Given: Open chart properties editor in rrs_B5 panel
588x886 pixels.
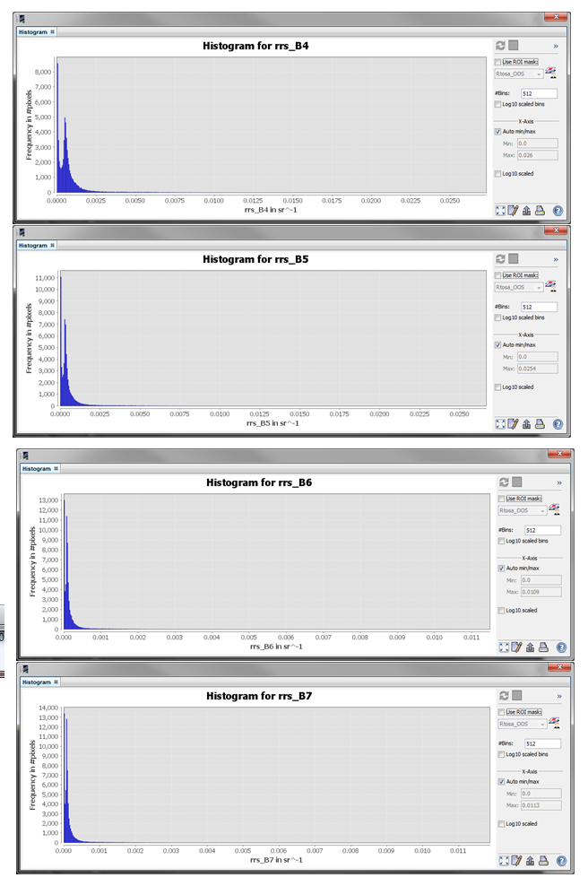Looking at the screenshot, I should coord(514,424).
